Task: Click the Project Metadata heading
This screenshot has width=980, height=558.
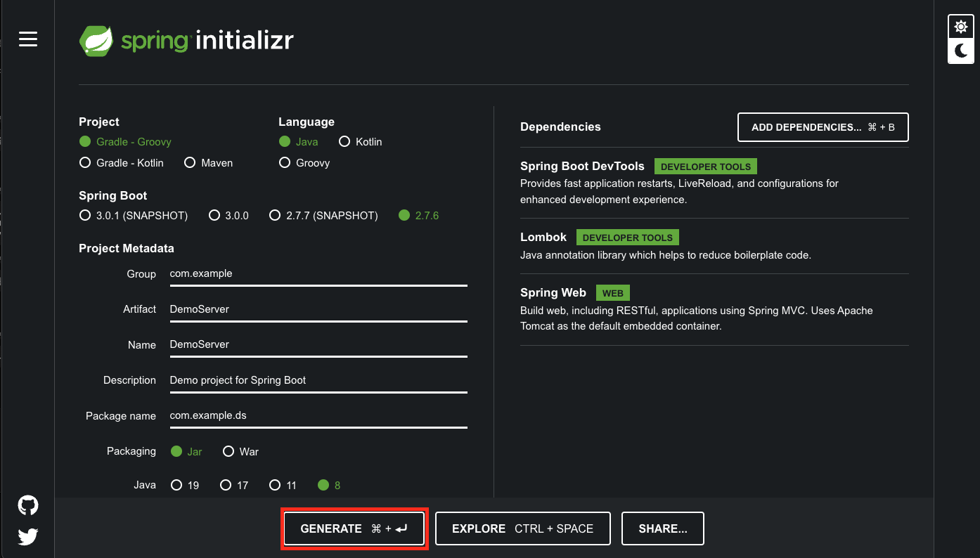Action: pyautogui.click(x=127, y=249)
